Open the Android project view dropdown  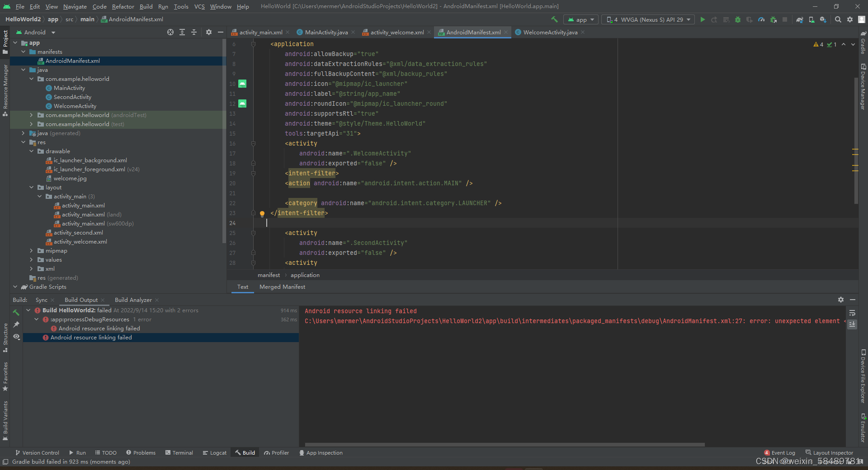pos(35,32)
